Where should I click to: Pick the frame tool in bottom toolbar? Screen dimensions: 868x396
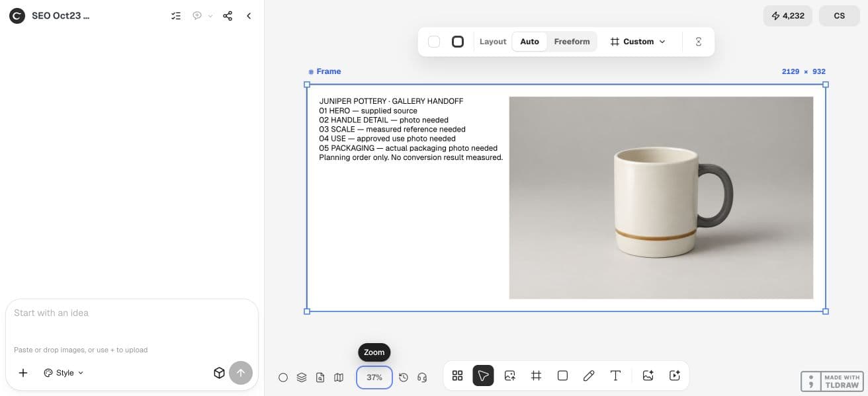click(x=536, y=376)
